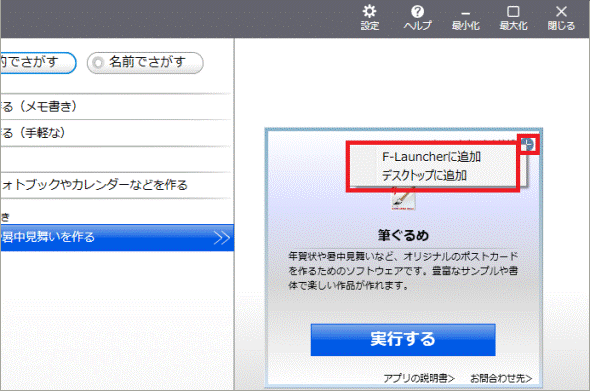Screen dimensions: 590x391
Task: Click the small add icon at the card corner
Action: [529, 144]
